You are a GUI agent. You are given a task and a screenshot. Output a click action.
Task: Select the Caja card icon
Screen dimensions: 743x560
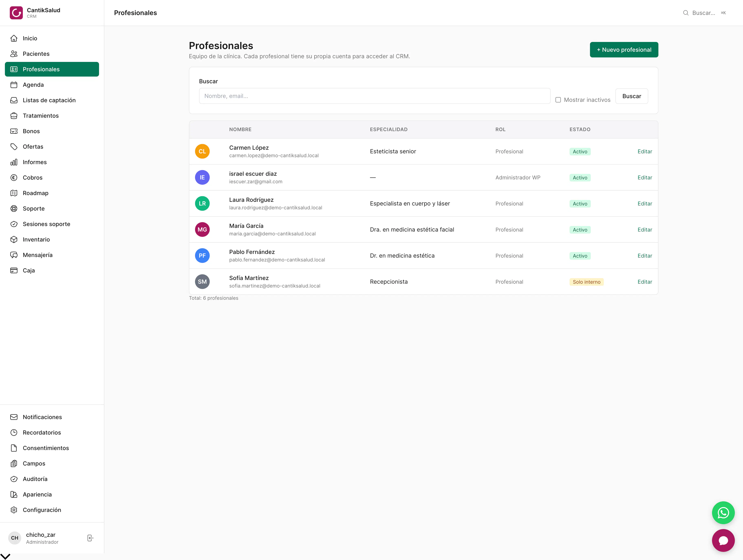point(14,270)
